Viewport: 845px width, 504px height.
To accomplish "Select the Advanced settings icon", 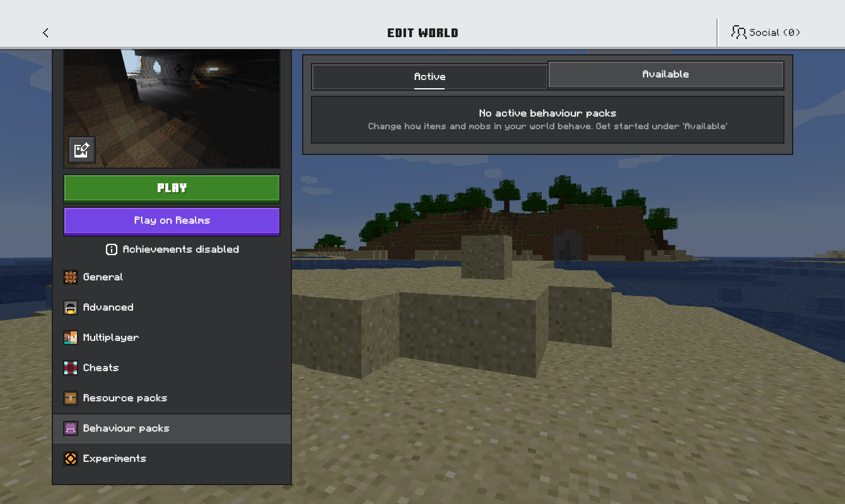I will click(71, 307).
